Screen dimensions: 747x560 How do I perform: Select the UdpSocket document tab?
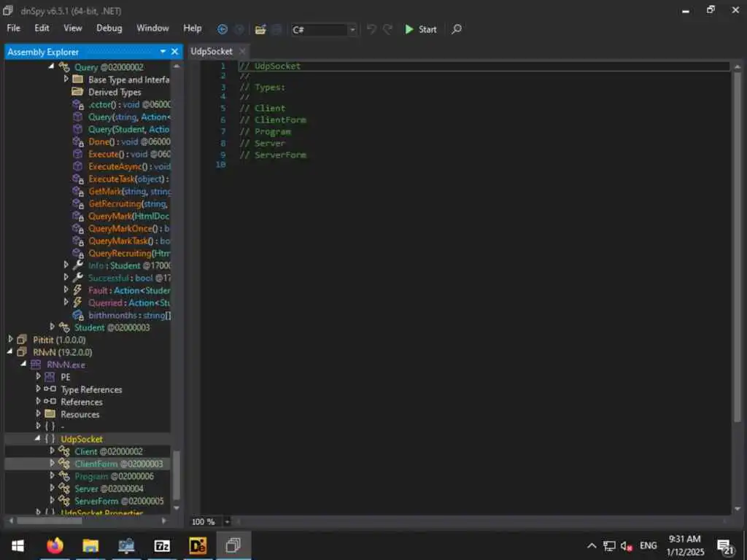coord(212,52)
